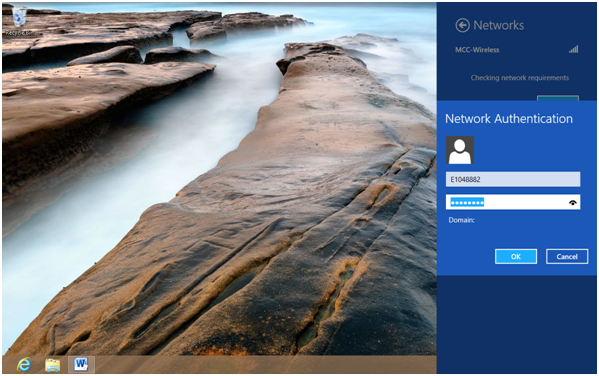Open the Recycle Bin desktop icon

[19, 21]
